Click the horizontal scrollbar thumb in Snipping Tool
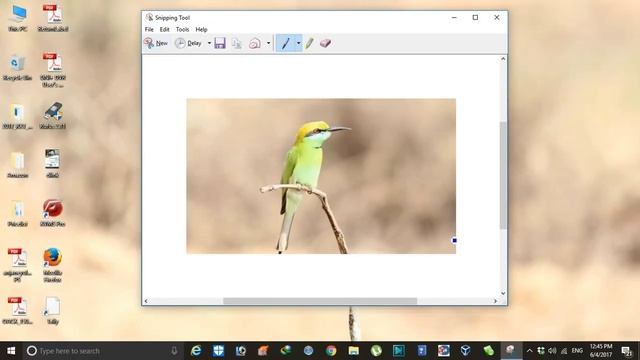640x360 pixels. (320, 301)
